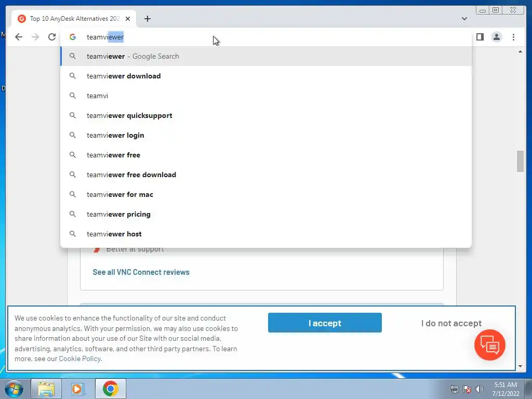This screenshot has width=532, height=399.
Task: Click the scrollbar down arrow
Action: click(520, 366)
